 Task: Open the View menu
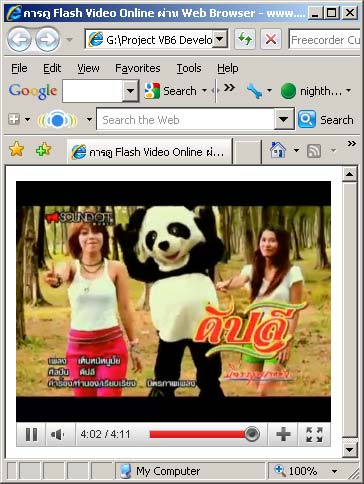click(88, 68)
